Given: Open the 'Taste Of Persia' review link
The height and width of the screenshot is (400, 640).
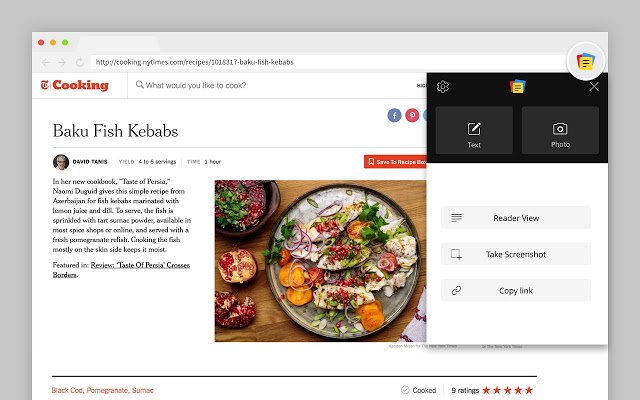Looking at the screenshot, I should click(121, 270).
